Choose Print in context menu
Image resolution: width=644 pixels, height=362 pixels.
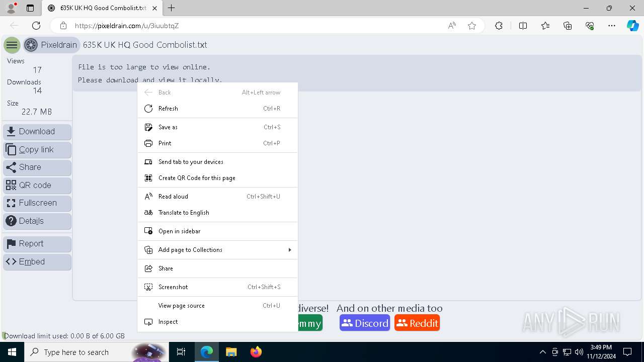217,143
